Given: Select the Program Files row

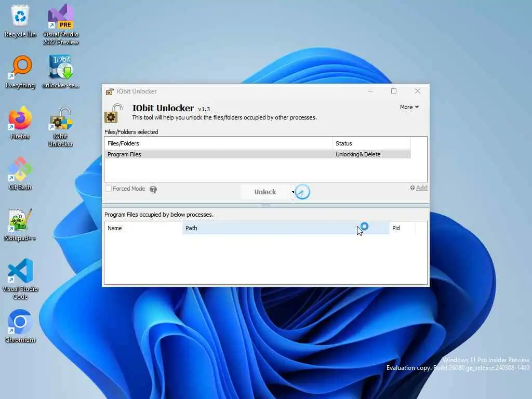Looking at the screenshot, I should [258, 154].
